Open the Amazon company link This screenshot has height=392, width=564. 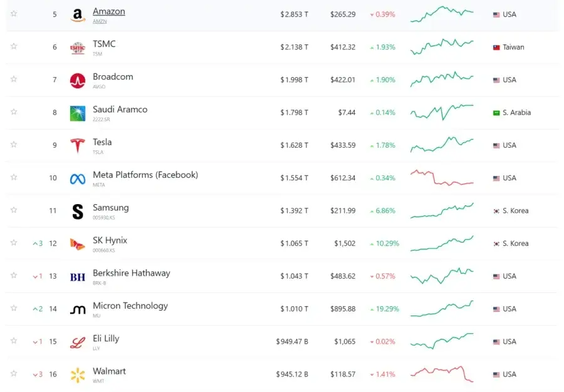click(x=108, y=11)
